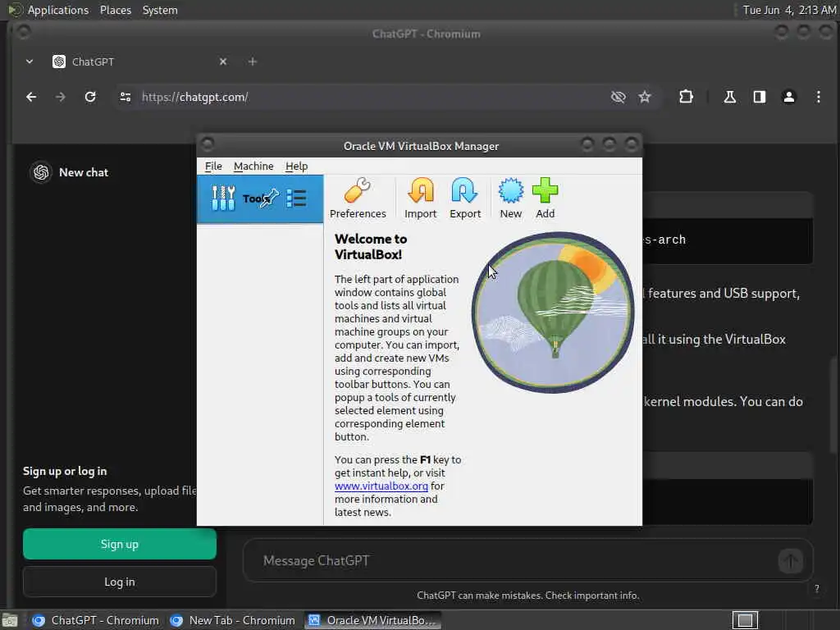Screen dimensions: 840x630
Task: Select the Tools item in VirtualBox sidebar
Action: tap(260, 199)
